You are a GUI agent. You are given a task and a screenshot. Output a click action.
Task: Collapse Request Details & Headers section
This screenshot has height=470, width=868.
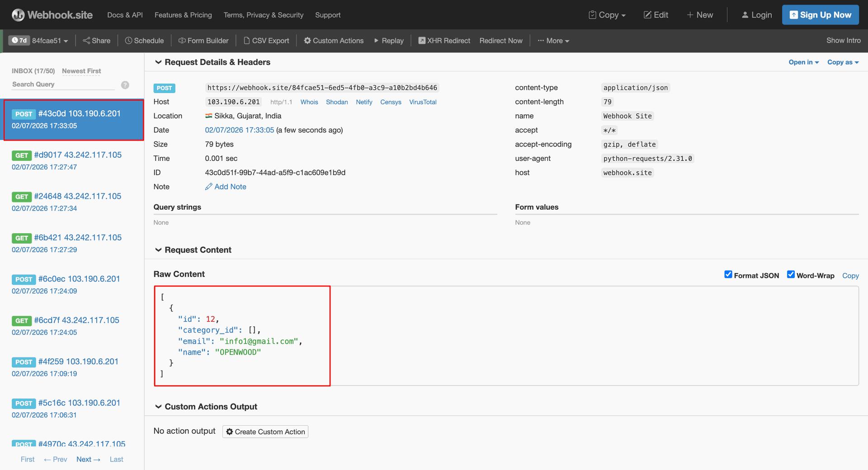158,62
